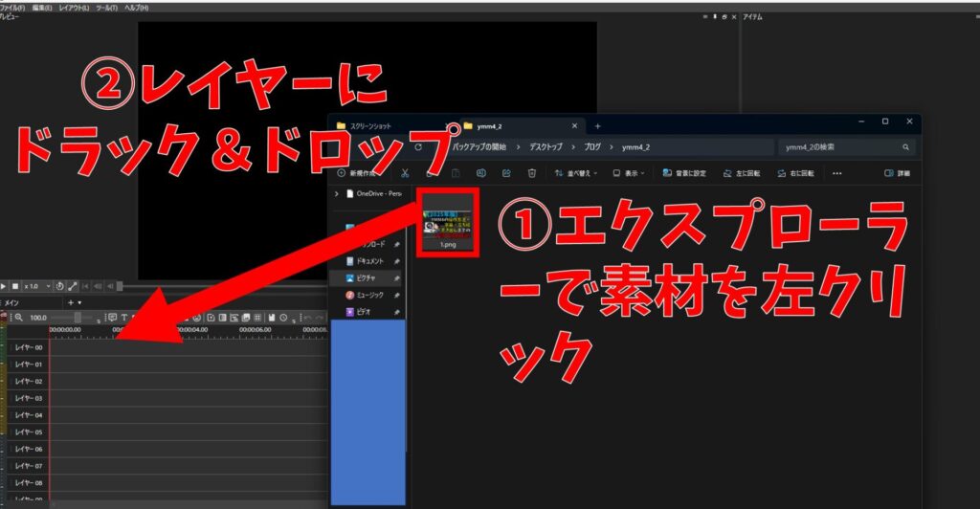Screen dimensions: 980x509
Task: Jump to start of timeline
Action: tap(85, 286)
